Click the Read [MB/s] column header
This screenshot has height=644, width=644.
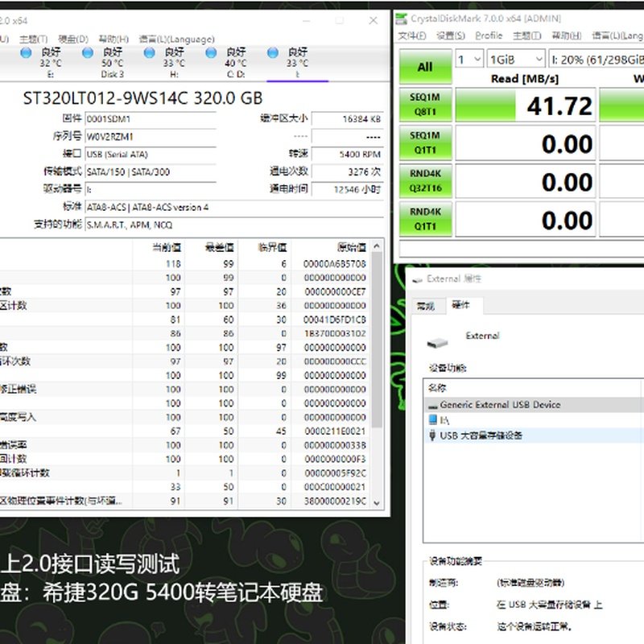pyautogui.click(x=525, y=78)
